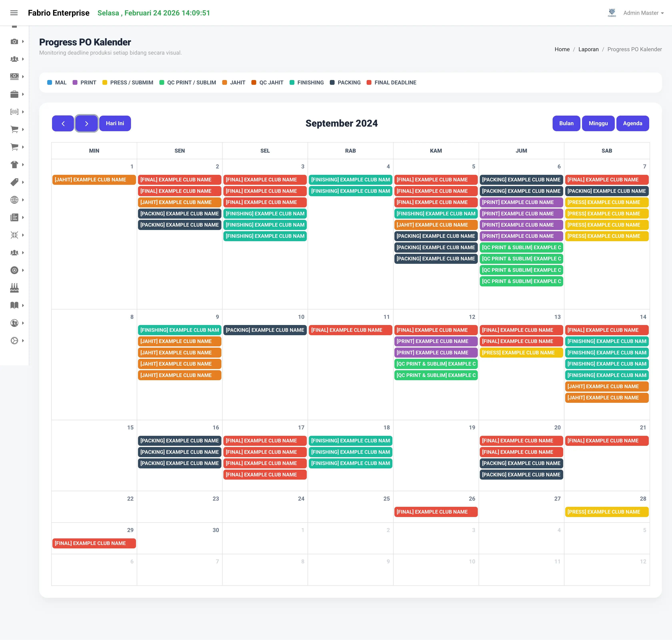The width and height of the screenshot is (672, 640).
Task: Click the QC JAHIT legend label
Action: click(271, 83)
